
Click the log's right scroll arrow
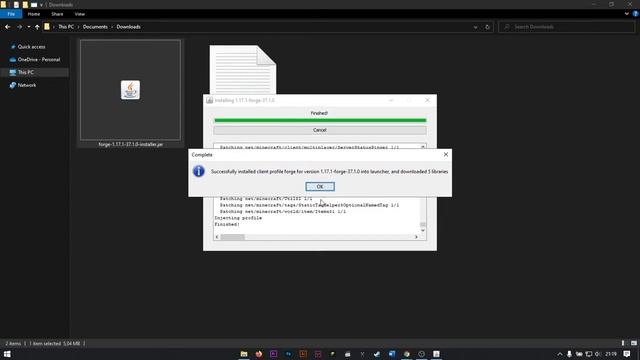coord(416,237)
